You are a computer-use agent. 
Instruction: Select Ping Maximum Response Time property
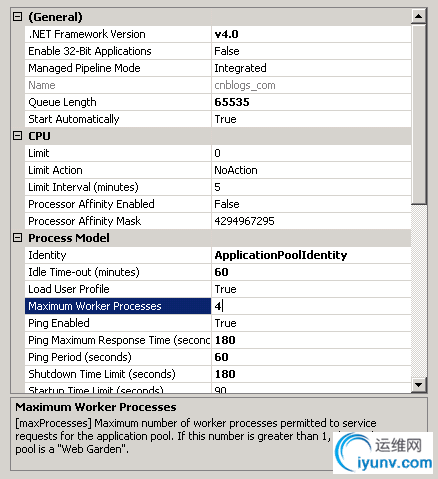click(x=118, y=340)
